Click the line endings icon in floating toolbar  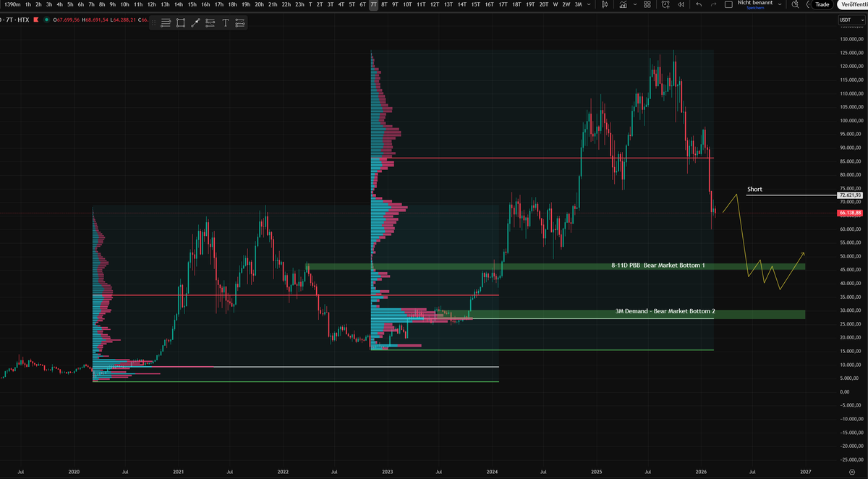[210, 23]
